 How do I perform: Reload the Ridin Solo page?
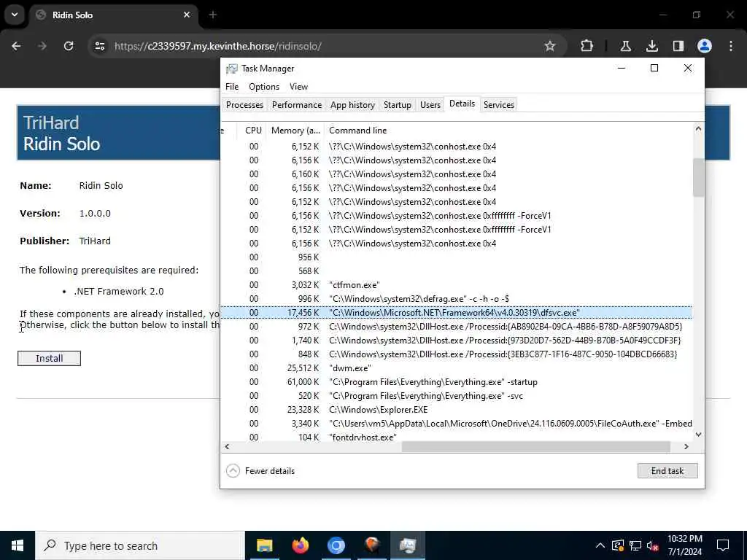tap(69, 46)
